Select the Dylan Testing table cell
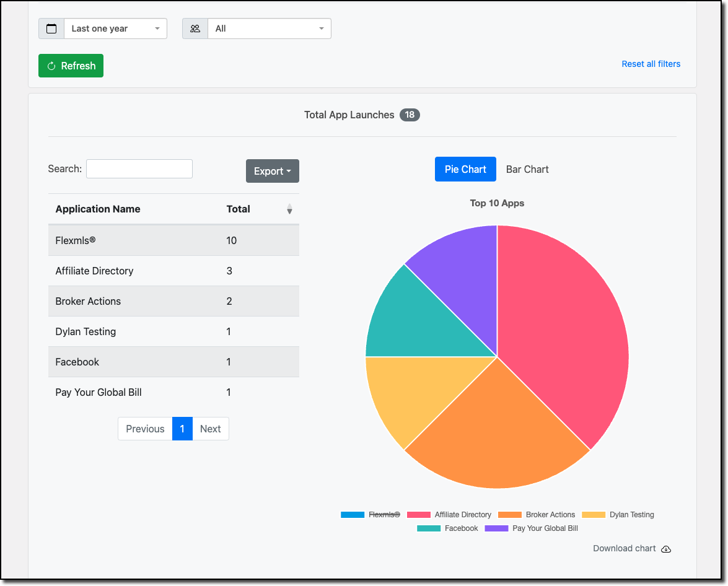Screen dimensions: 728x586 [x=86, y=331]
